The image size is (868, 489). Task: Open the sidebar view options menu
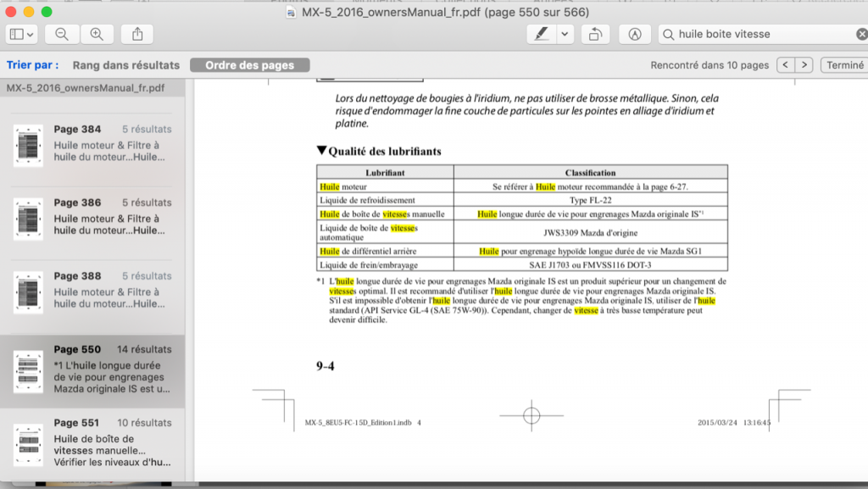click(21, 34)
